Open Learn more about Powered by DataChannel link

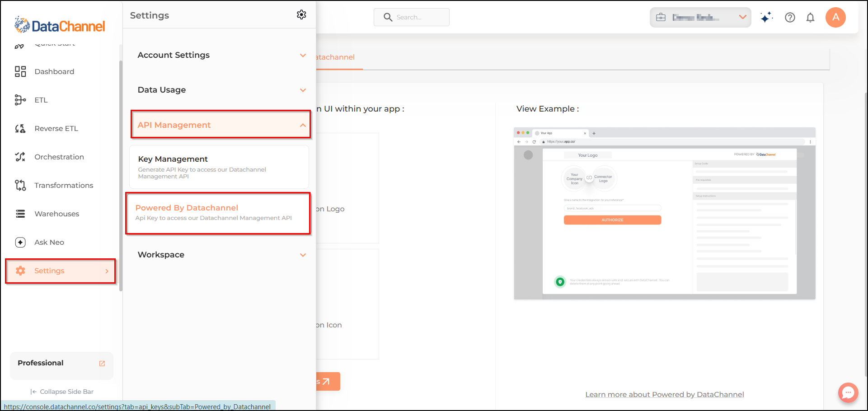[665, 394]
